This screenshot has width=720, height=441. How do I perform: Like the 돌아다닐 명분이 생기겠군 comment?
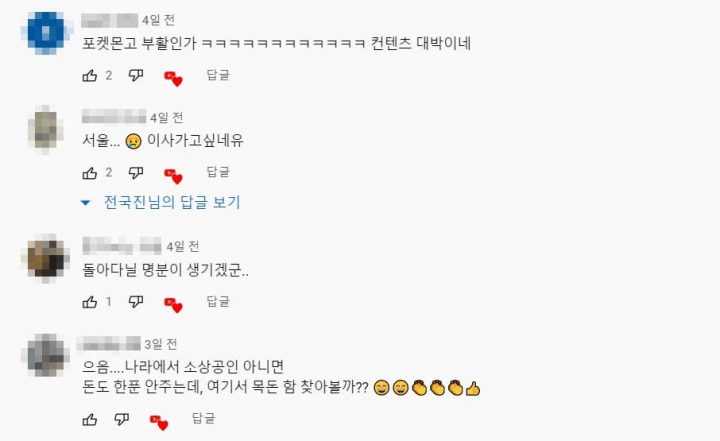(90, 302)
